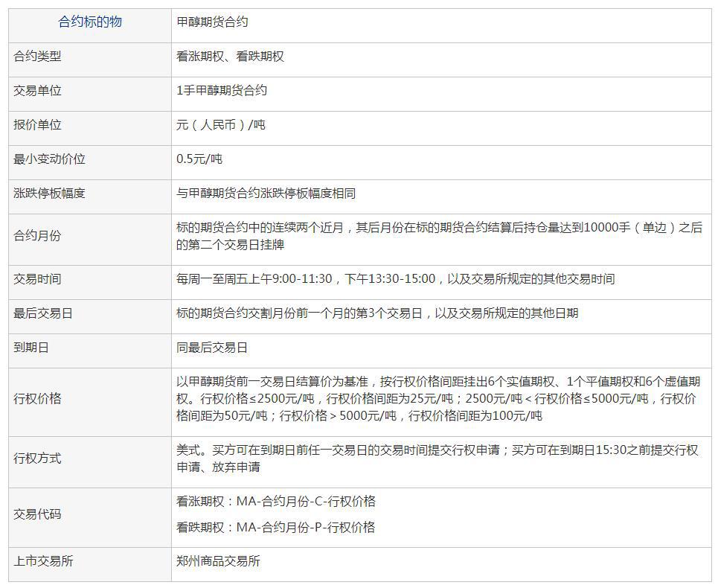Click the 看涨期权、看跌期权 cell text
Screen dimensions: 718x588
[230, 57]
